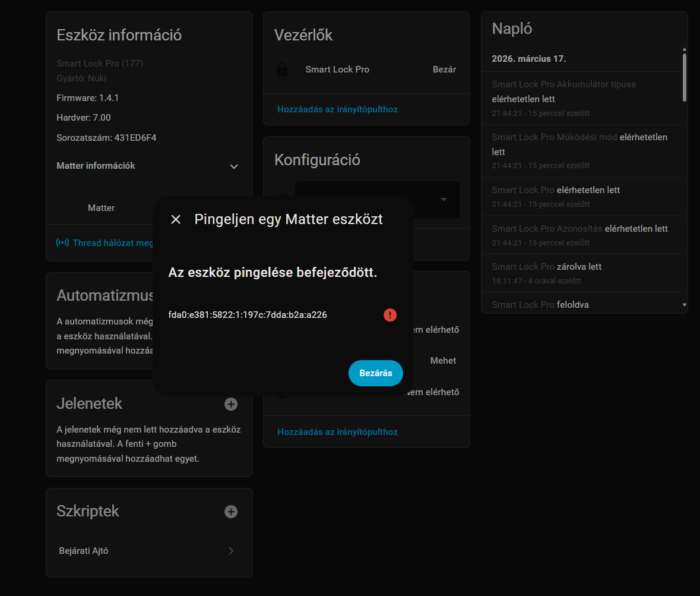This screenshot has height=596, width=700.
Task: Click the Thread network broadcast icon
Action: click(x=62, y=243)
